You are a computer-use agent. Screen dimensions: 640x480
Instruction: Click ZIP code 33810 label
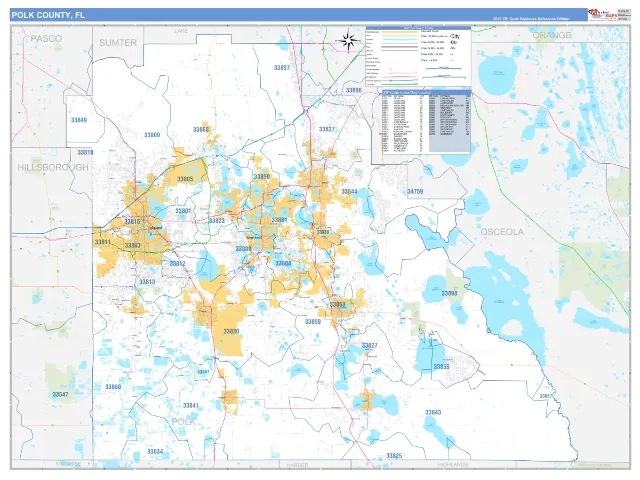point(85,152)
